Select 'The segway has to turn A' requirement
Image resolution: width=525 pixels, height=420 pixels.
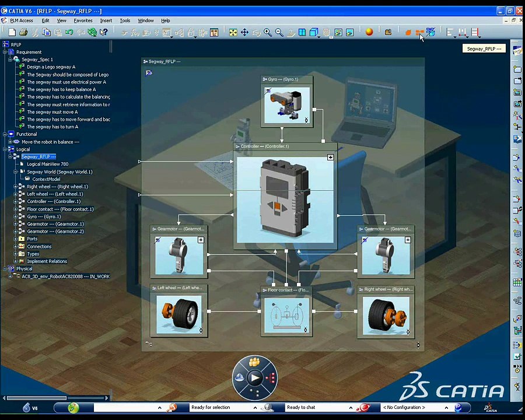point(52,127)
